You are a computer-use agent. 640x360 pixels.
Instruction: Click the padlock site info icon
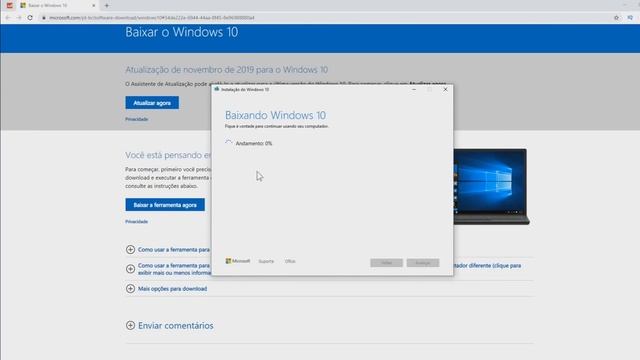click(44, 18)
